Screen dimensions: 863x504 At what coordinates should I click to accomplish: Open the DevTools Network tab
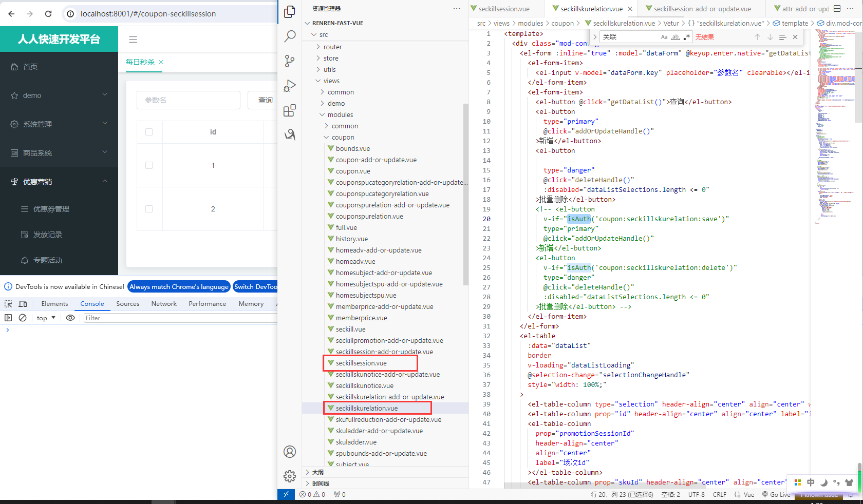pyautogui.click(x=164, y=304)
